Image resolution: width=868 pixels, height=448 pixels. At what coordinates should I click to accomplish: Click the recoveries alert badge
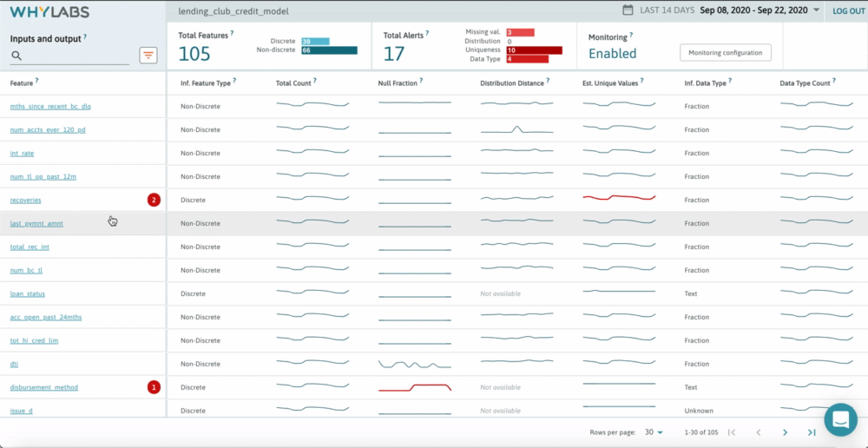click(154, 200)
